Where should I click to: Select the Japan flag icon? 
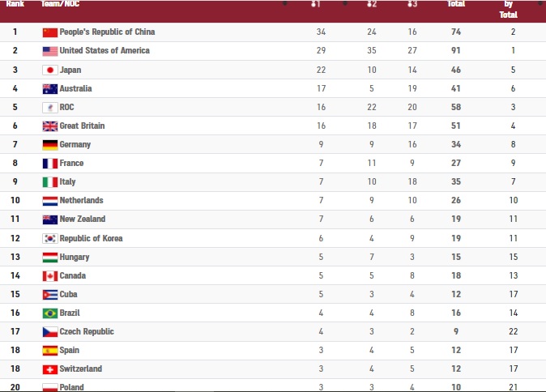[49, 70]
